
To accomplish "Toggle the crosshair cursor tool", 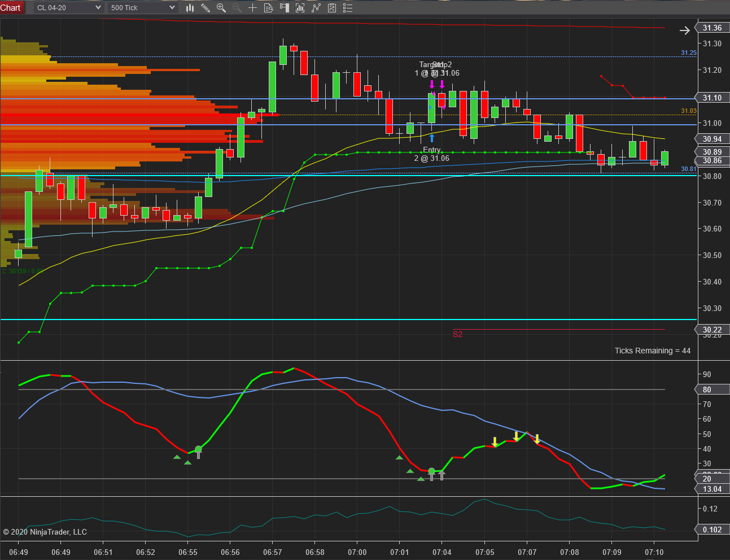I will point(253,7).
